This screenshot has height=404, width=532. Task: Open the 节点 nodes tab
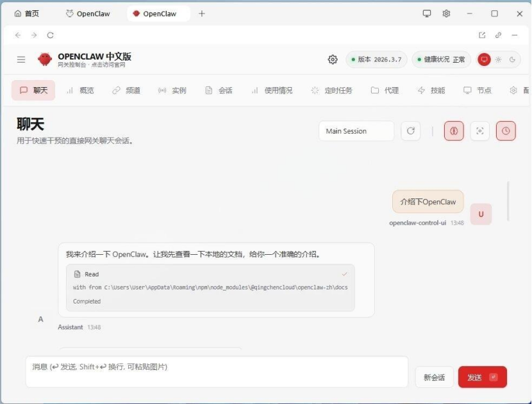[478, 90]
